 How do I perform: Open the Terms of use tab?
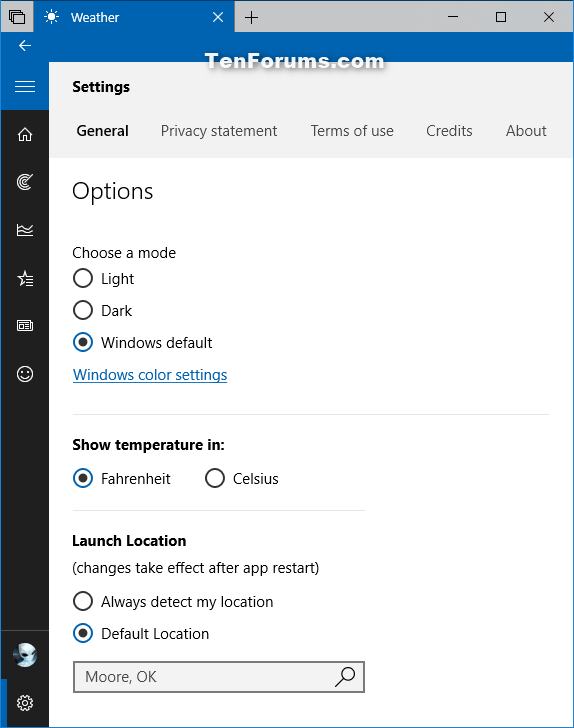[352, 131]
